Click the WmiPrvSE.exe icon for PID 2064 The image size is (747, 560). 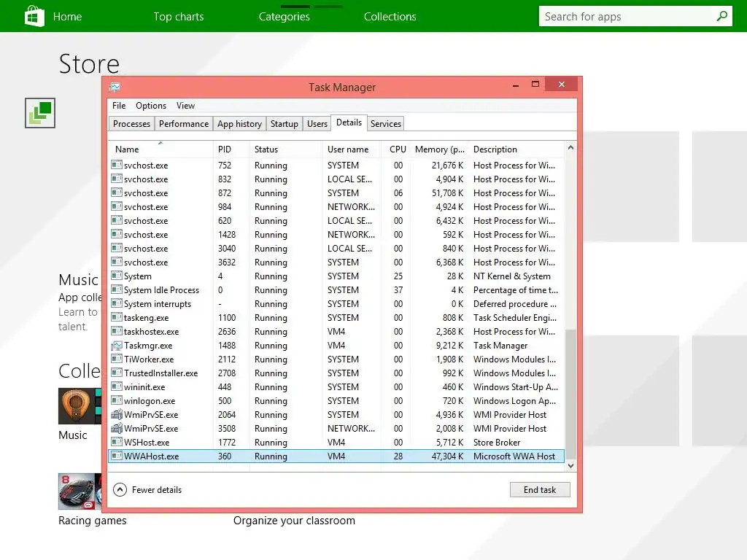coord(116,414)
